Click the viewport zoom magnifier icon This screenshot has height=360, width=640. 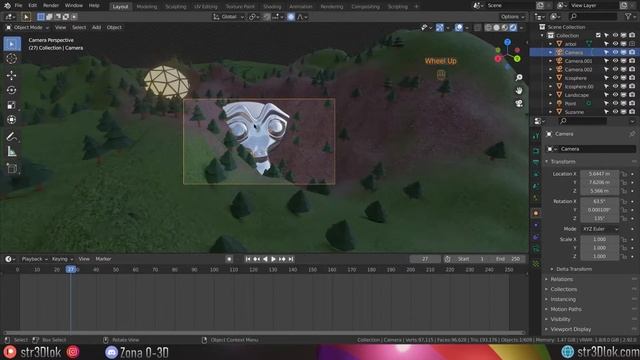[519, 78]
